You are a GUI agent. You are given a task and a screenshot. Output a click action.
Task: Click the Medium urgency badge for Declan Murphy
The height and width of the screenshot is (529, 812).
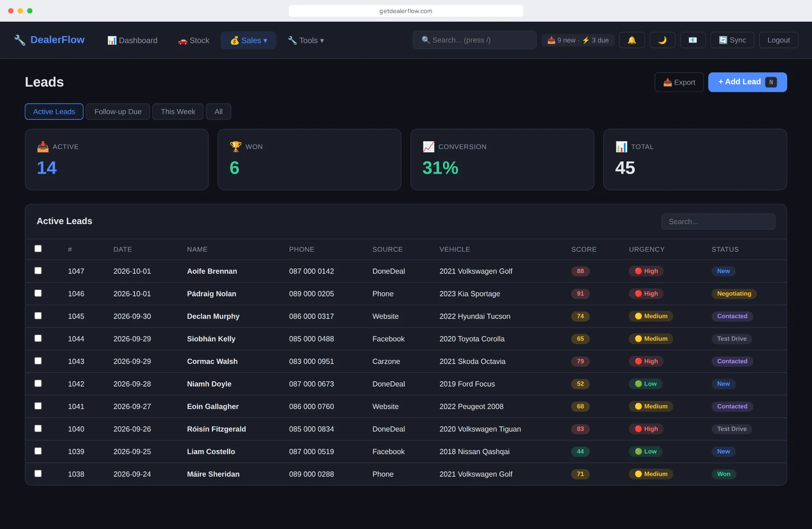tap(651, 316)
